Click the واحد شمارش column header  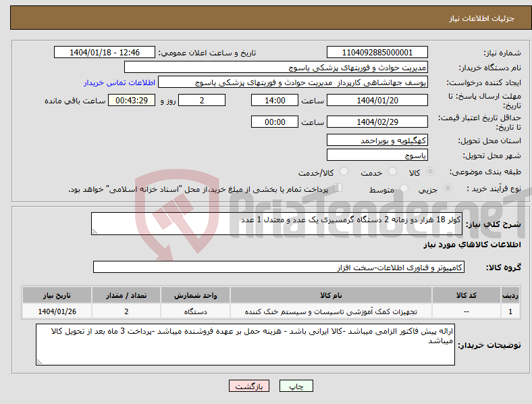point(195,295)
